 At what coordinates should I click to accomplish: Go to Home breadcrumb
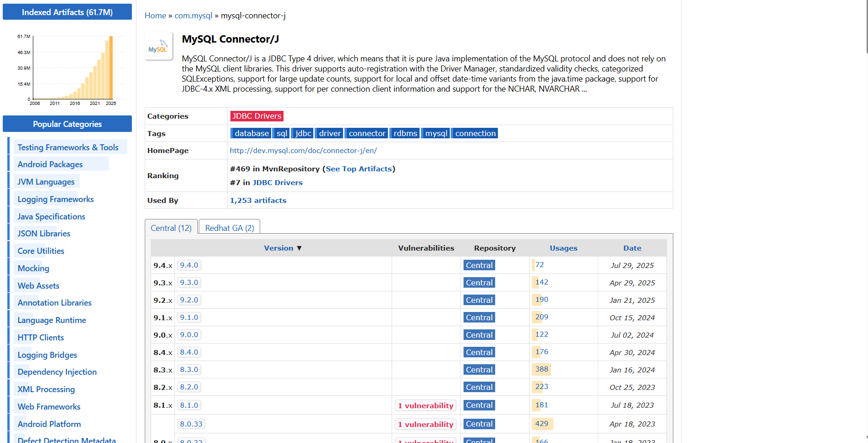(x=155, y=16)
